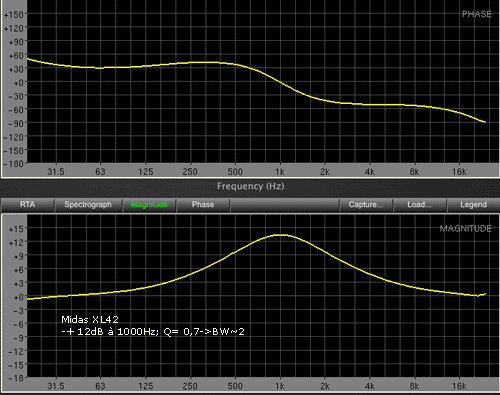Image resolution: width=500 pixels, height=395 pixels.
Task: Switch to the Phase tab
Action: coord(203,205)
